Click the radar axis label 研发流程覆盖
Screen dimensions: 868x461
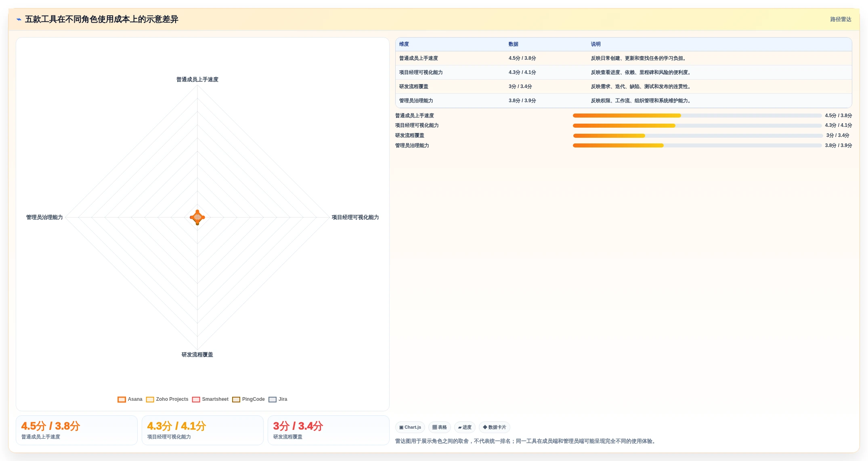[197, 355]
